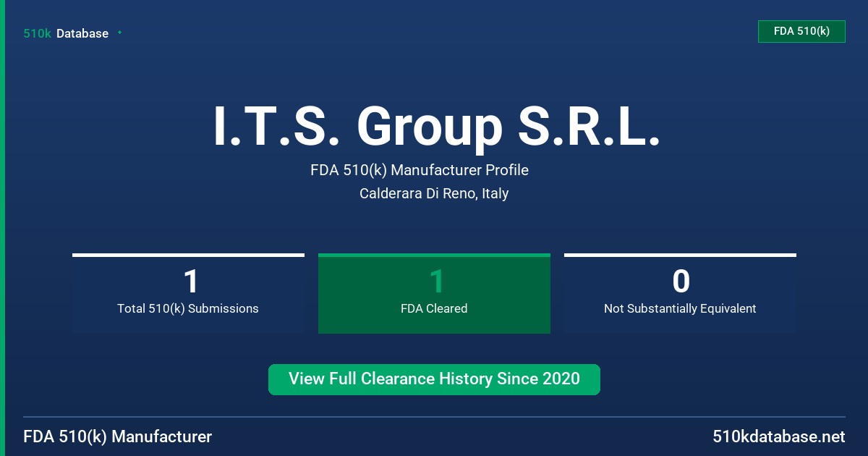Click the FDA 510(k) badge button
Image resolution: width=868 pixels, height=456 pixels.
click(801, 31)
